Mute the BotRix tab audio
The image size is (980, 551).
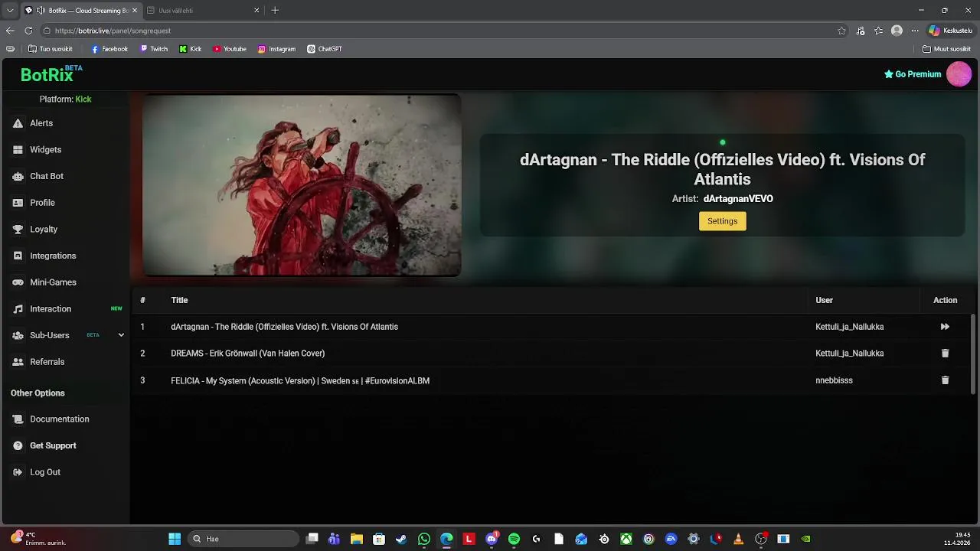click(x=41, y=11)
